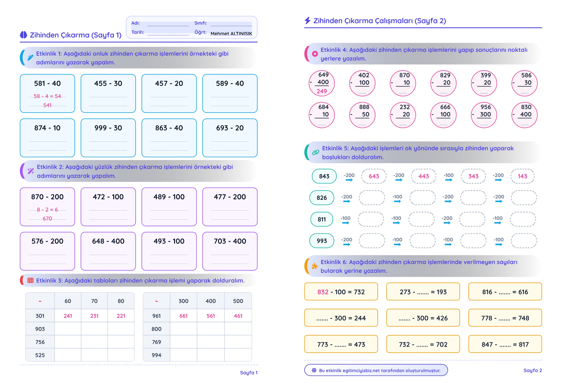Click the empty table cell for 903 minus 60
The height and width of the screenshot is (392, 562).
[x=68, y=329]
